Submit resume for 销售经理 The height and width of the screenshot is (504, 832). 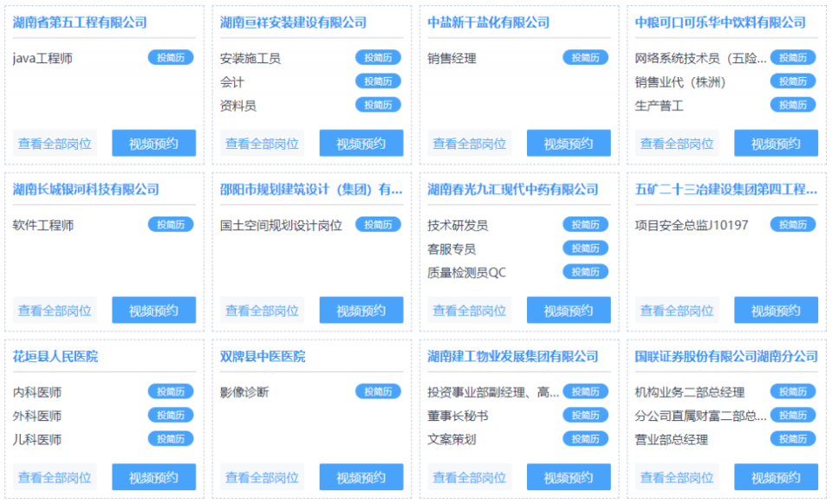(x=586, y=57)
